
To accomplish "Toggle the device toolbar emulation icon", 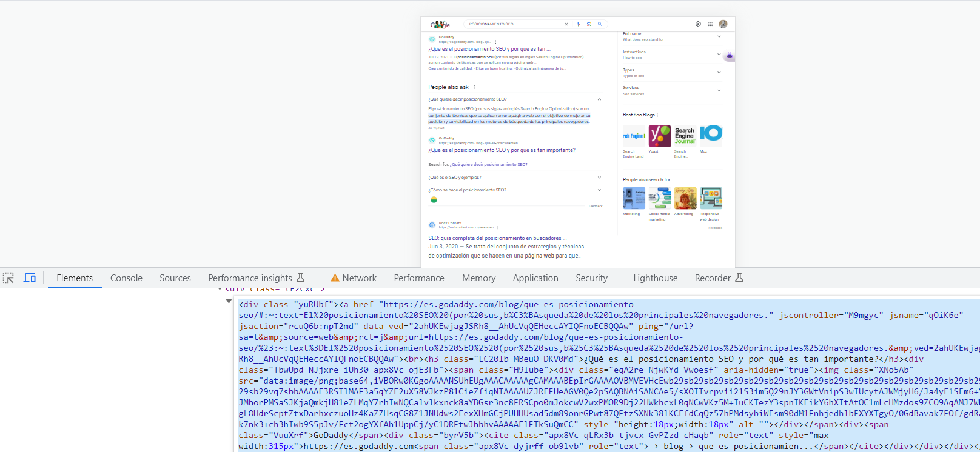I will click(x=30, y=278).
